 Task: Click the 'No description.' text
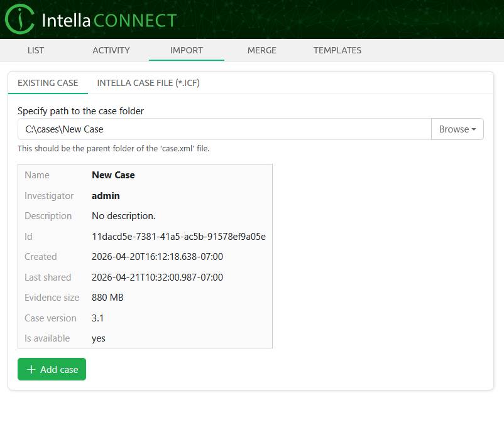coord(123,216)
